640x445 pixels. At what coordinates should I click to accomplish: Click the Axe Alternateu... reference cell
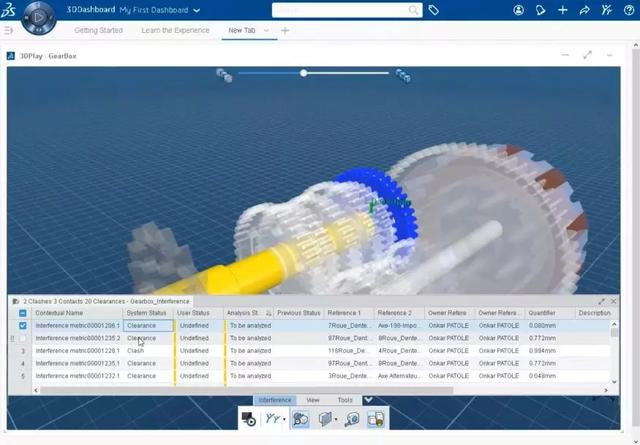[x=400, y=376]
